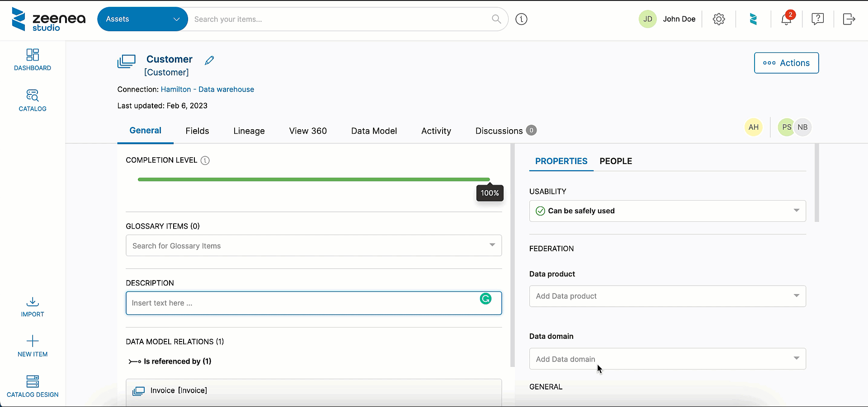This screenshot has width=868, height=407.
Task: Open the Dashboard from the sidebar
Action: coord(32,60)
